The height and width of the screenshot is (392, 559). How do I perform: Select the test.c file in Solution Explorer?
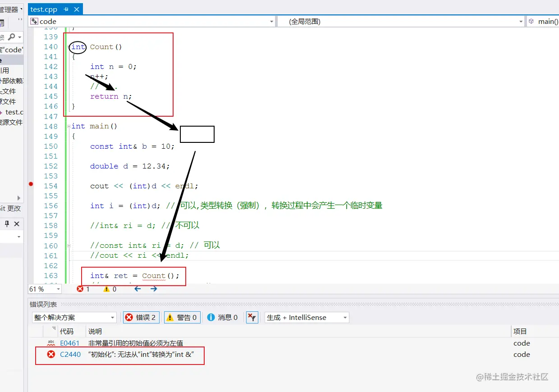coord(14,112)
